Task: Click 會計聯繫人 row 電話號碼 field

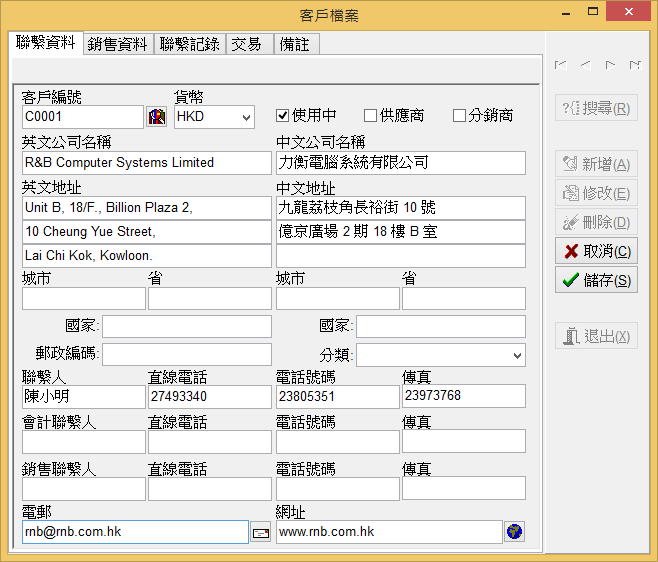Action: coord(338,442)
